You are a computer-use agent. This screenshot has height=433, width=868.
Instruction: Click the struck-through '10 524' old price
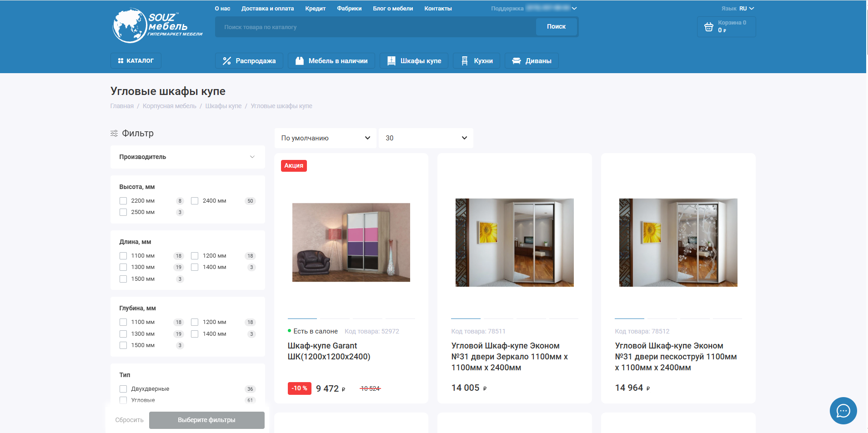(370, 388)
